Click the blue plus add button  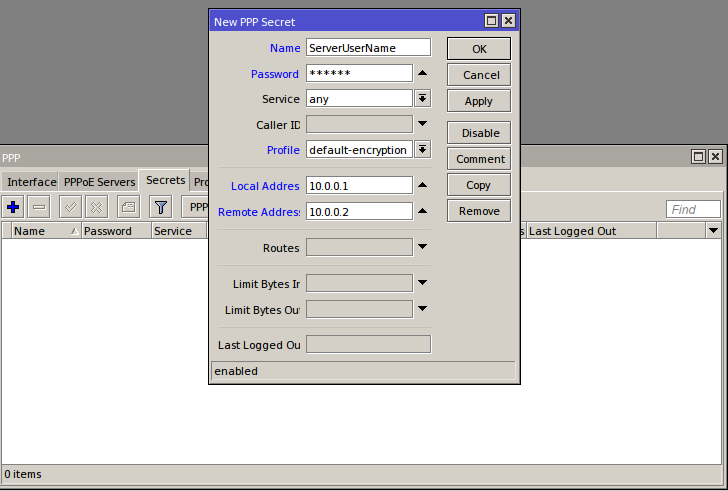[x=13, y=207]
